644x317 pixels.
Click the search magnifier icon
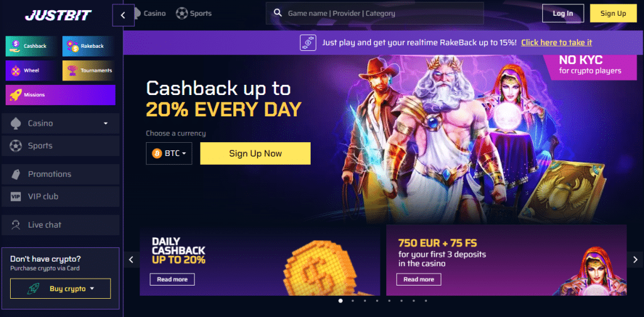[x=278, y=13]
